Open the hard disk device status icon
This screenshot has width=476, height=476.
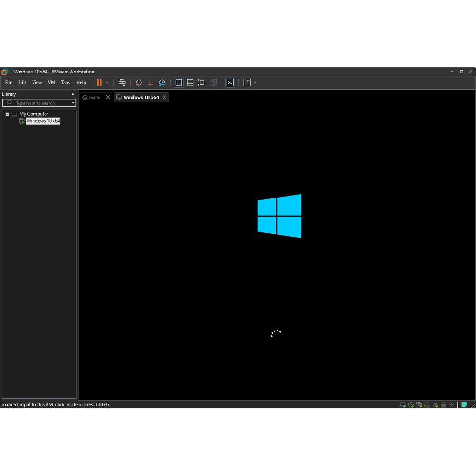(403, 404)
